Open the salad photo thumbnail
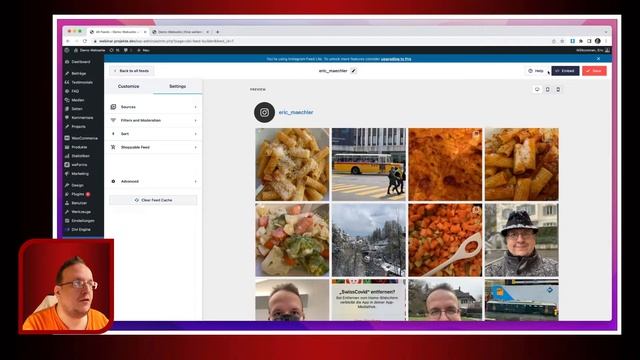Screen dimensions: 640x360 292,240
